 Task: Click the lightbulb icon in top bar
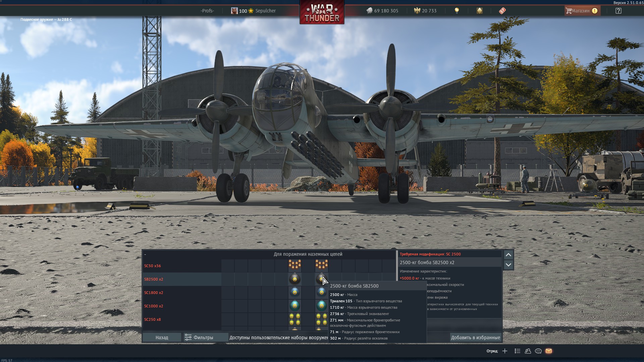(x=457, y=11)
